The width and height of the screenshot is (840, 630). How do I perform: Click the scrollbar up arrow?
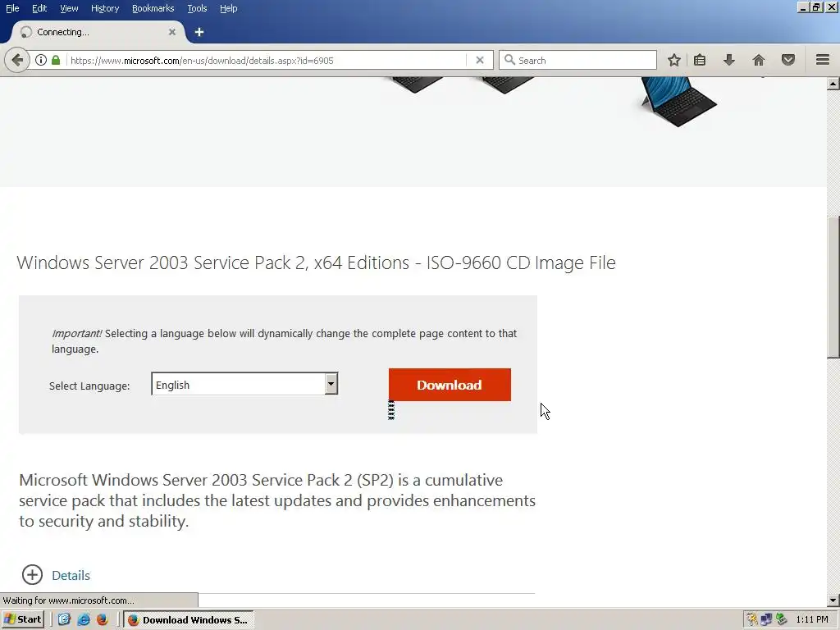tap(833, 84)
